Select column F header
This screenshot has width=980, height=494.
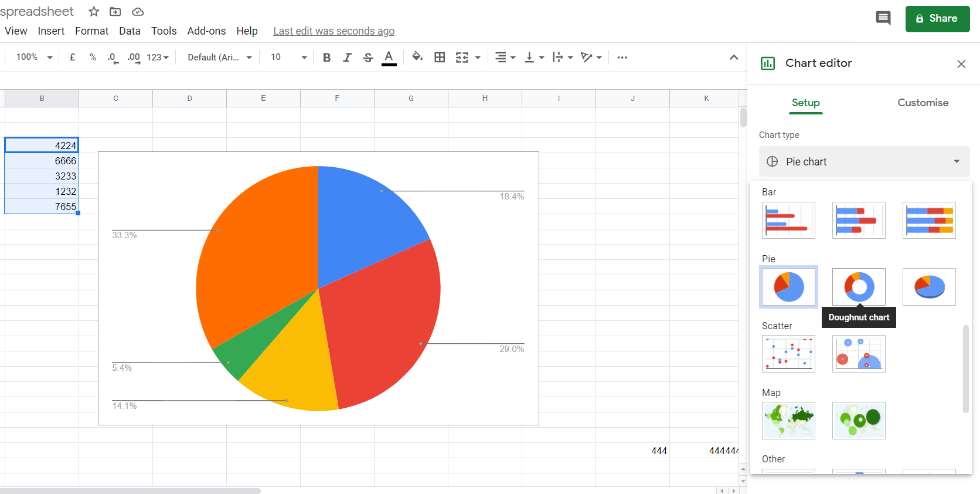point(337,99)
